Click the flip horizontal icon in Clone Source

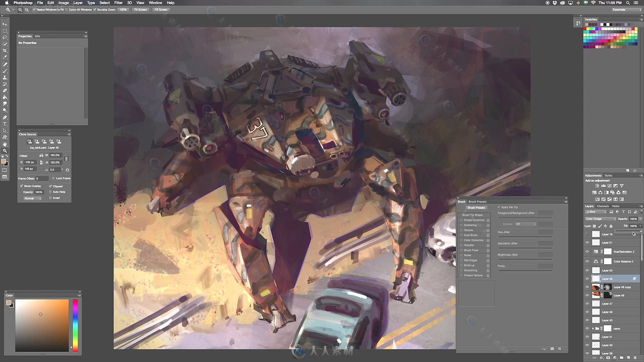coord(41,156)
